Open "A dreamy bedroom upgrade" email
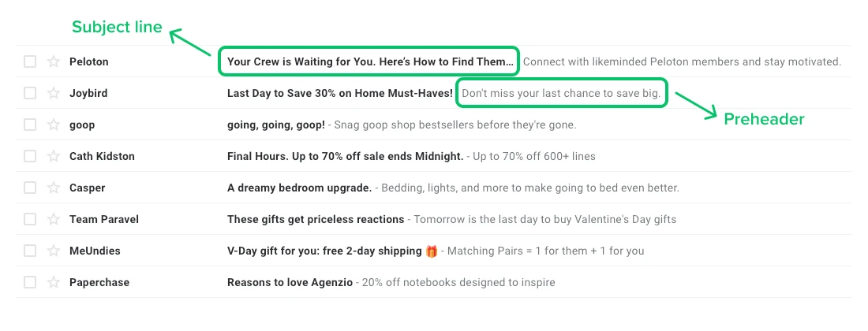This screenshot has height=331, width=868. click(x=299, y=188)
